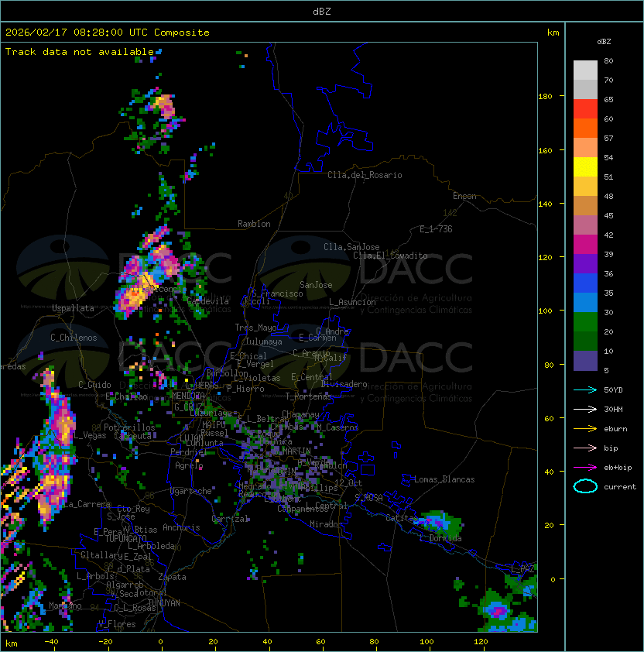The height and width of the screenshot is (652, 644).
Task: Click the La_Carrera place label
Action: point(87,504)
